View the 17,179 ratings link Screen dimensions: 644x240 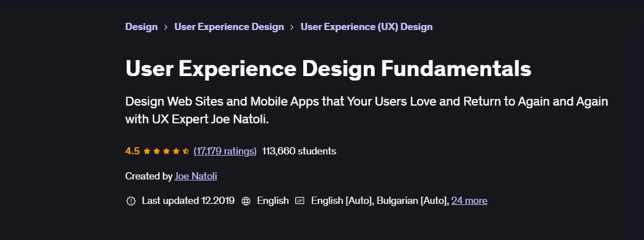point(224,151)
